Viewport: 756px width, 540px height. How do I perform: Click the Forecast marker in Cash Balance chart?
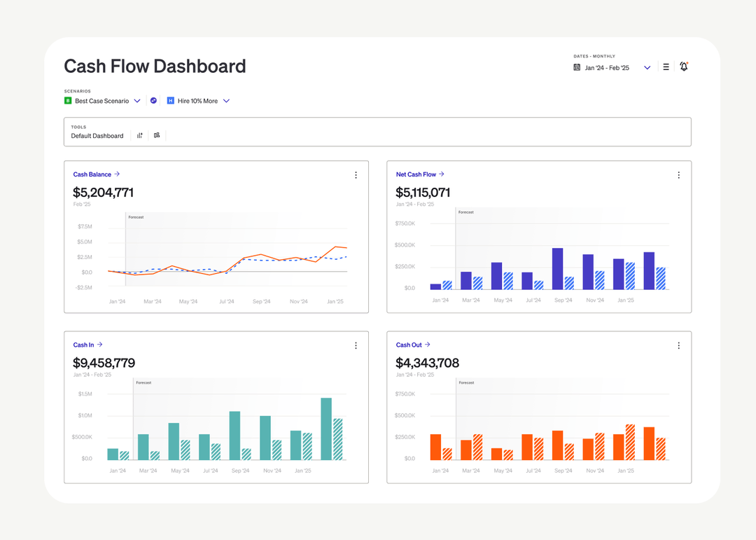click(136, 217)
